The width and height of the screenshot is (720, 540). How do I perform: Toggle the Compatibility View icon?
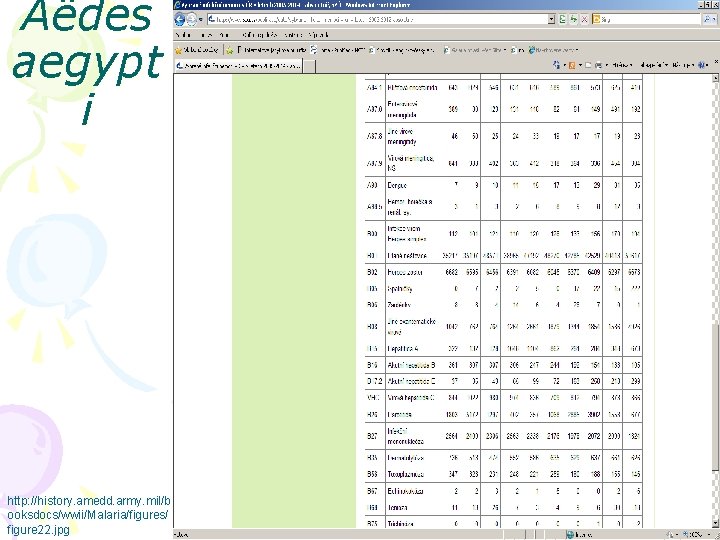click(x=562, y=19)
